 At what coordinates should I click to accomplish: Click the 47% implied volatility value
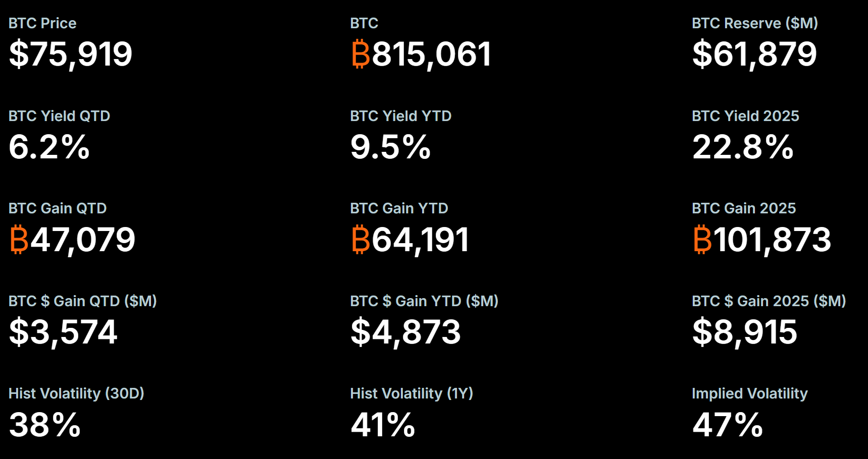728,425
